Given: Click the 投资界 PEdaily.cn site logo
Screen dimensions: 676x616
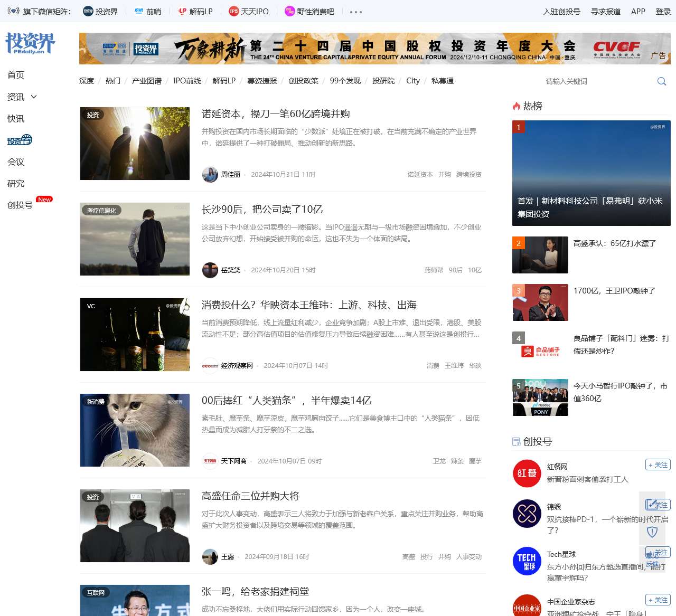Looking at the screenshot, I should [30, 43].
